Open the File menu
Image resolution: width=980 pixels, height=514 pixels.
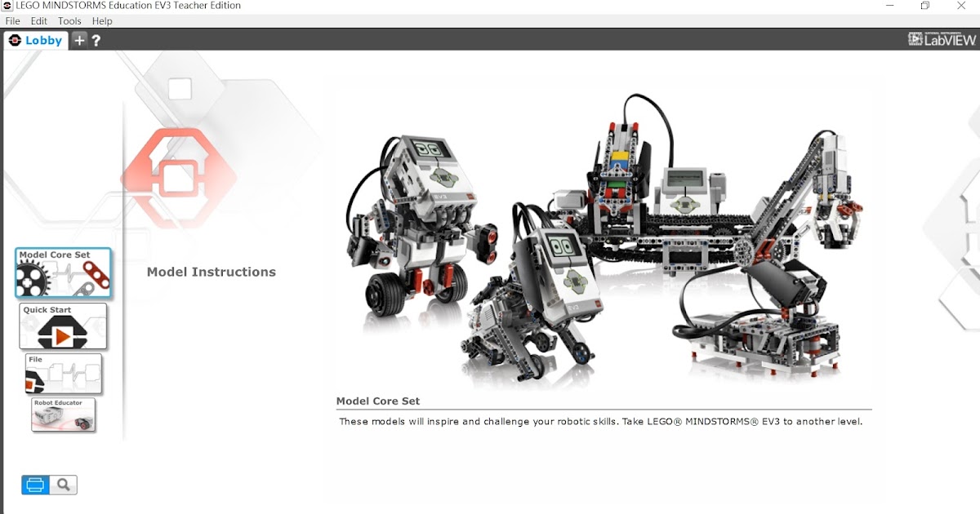pyautogui.click(x=12, y=20)
